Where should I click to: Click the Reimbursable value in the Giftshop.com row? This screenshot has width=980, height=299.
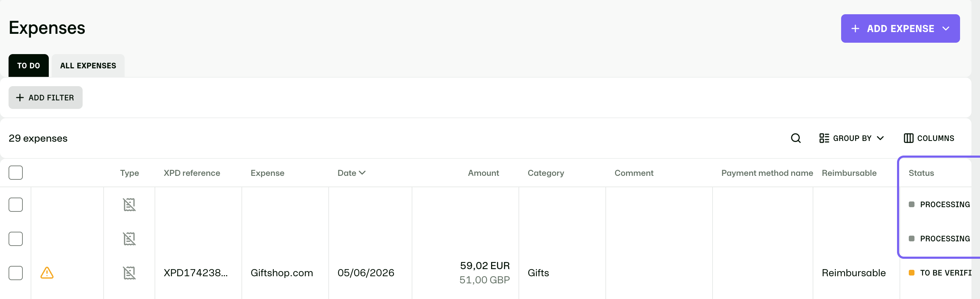pyautogui.click(x=853, y=273)
